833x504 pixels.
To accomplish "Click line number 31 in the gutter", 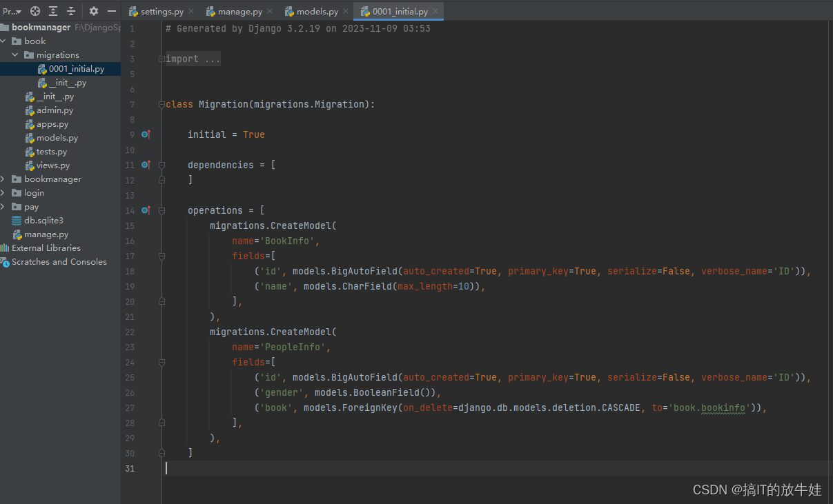I will pyautogui.click(x=130, y=469).
